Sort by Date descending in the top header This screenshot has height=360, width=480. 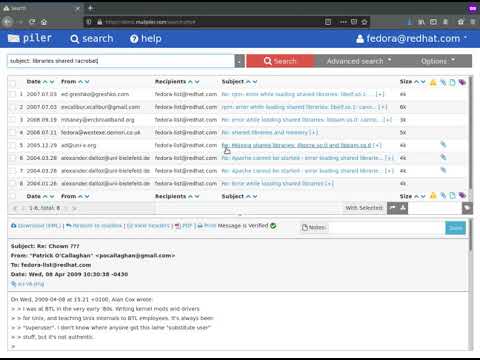(x=52, y=82)
